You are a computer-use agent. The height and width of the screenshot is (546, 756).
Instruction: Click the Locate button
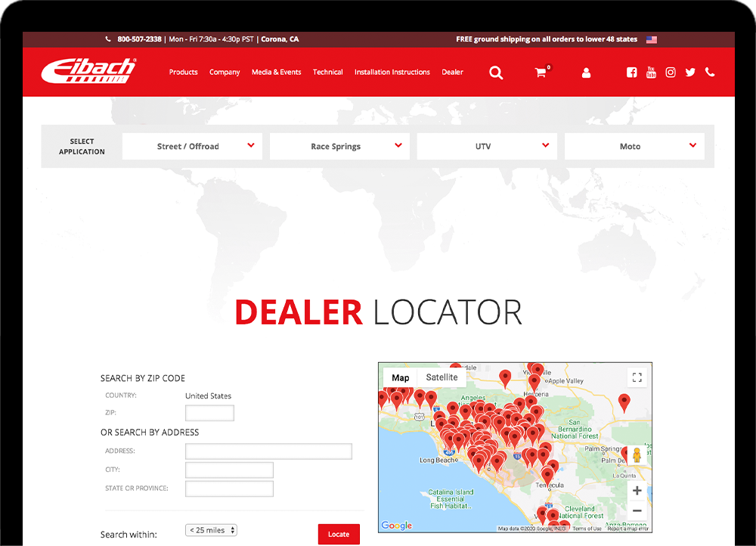tap(339, 534)
